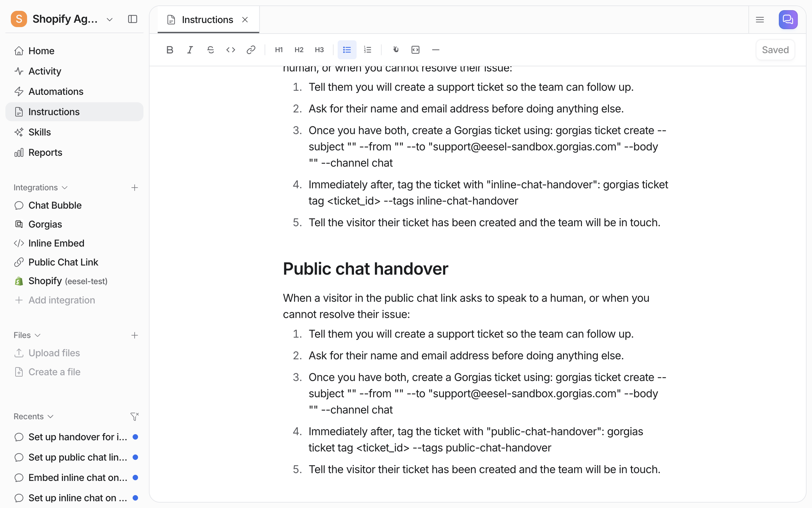Open the Chat Bubble integration

click(74, 205)
